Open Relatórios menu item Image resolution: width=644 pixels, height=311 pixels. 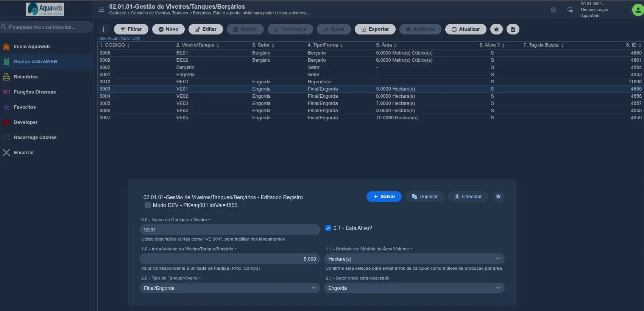[x=46, y=77]
